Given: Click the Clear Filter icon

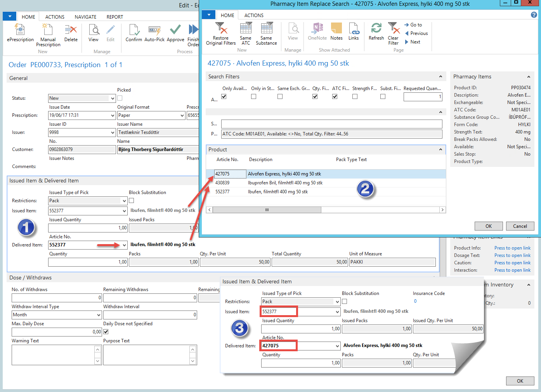Looking at the screenshot, I should (x=393, y=29).
